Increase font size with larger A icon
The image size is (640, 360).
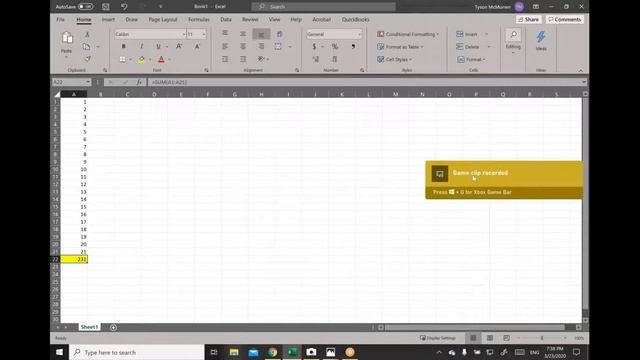click(x=179, y=47)
